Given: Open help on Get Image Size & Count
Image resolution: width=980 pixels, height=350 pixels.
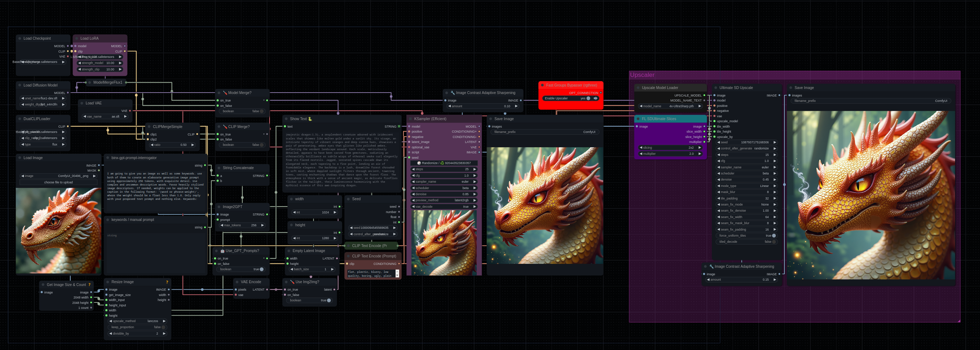Looking at the screenshot, I should (89, 285).
